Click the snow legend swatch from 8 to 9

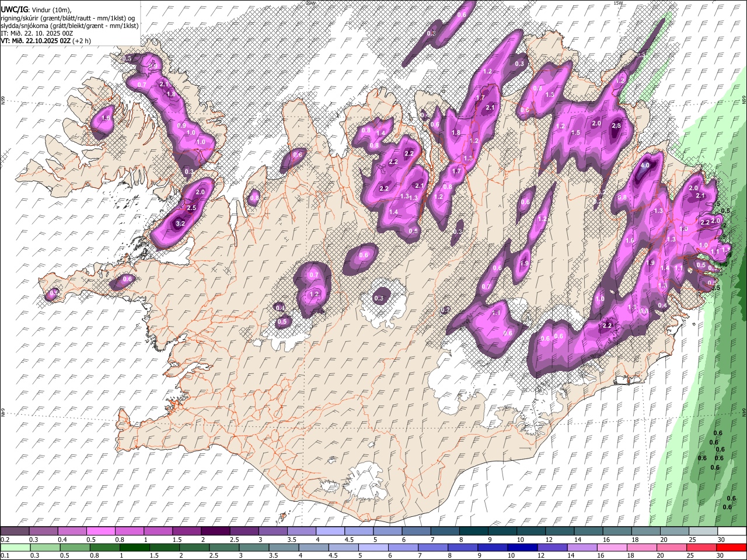tap(474, 531)
